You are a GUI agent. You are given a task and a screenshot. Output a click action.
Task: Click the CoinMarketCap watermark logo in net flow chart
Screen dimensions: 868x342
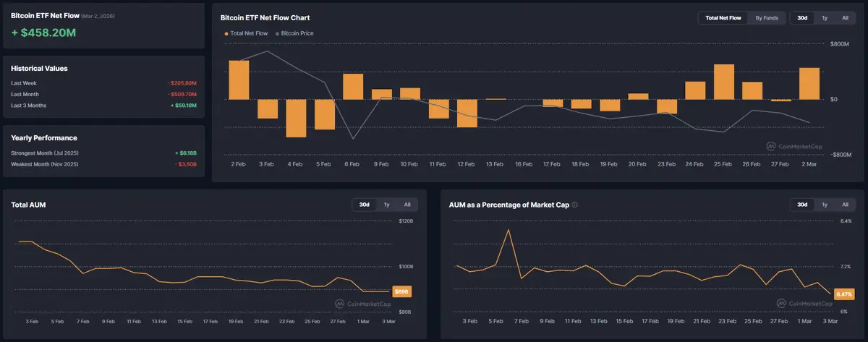pos(793,146)
